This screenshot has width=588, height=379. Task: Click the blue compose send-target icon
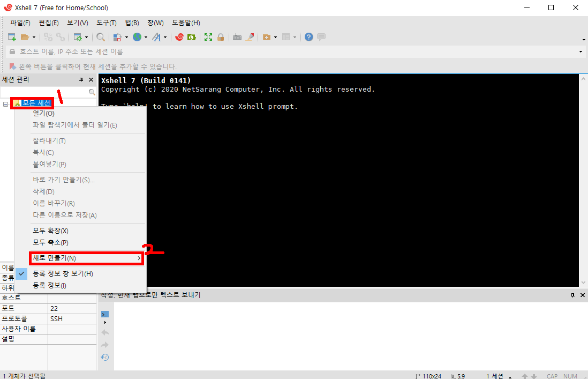click(x=105, y=315)
